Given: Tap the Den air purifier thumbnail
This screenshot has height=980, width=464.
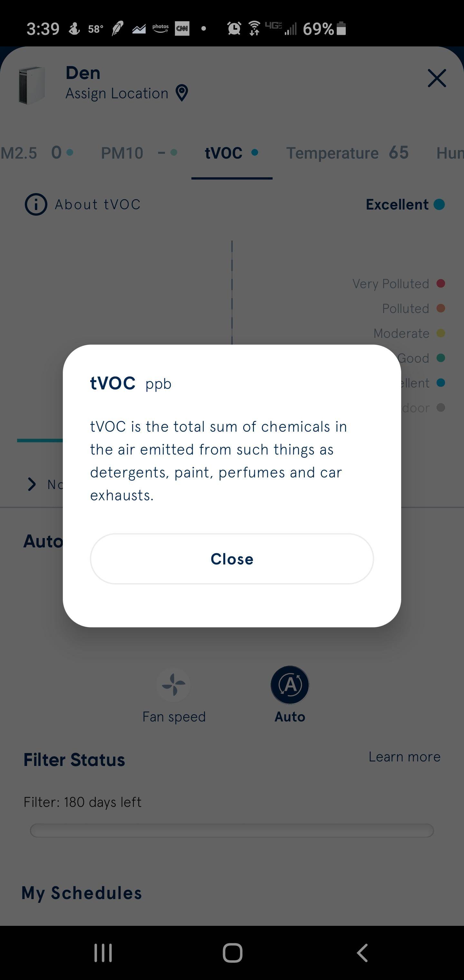Looking at the screenshot, I should [x=32, y=85].
